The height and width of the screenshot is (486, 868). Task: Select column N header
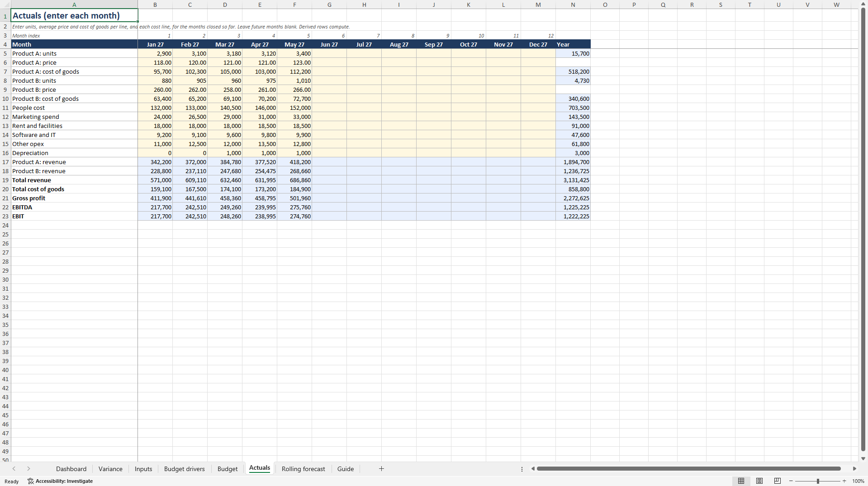click(573, 5)
